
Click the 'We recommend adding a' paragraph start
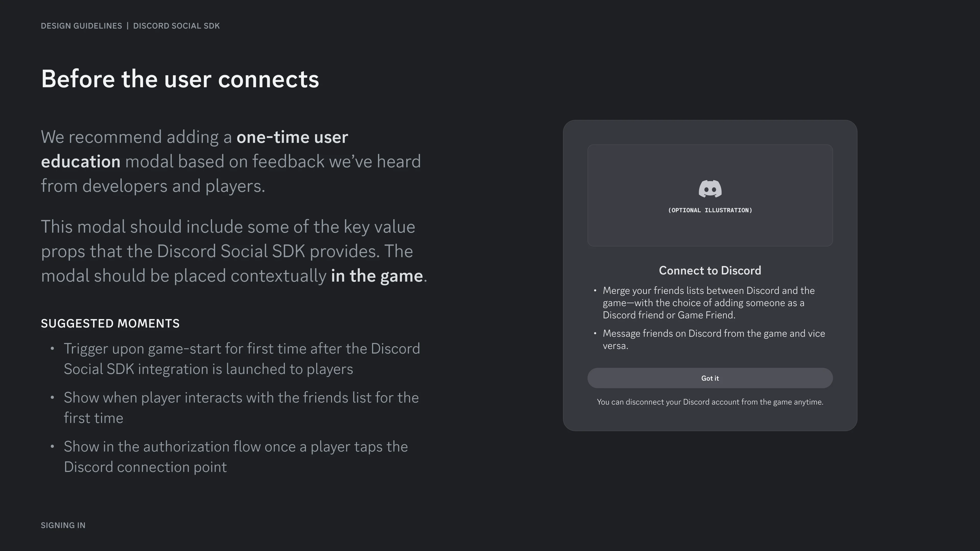click(x=136, y=137)
